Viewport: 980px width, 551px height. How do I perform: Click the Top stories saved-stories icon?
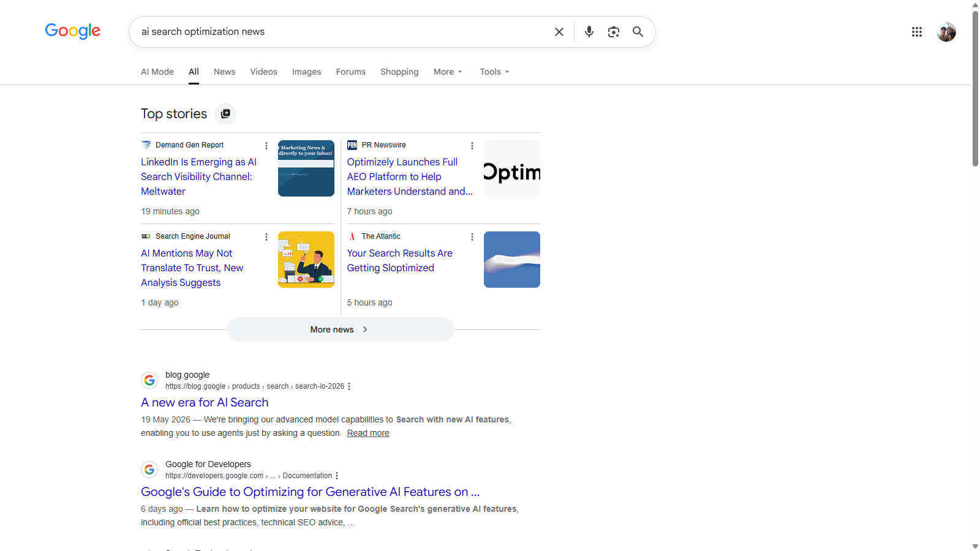(225, 114)
